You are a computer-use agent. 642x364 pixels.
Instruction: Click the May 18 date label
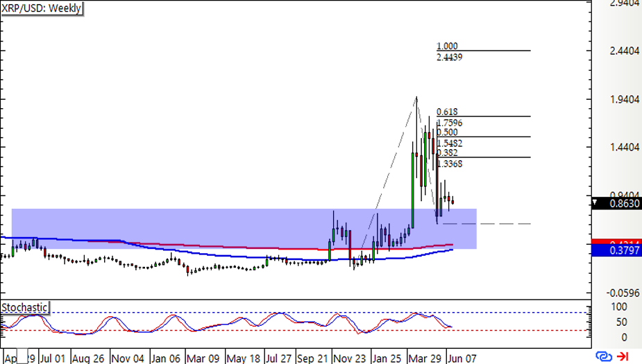(243, 358)
